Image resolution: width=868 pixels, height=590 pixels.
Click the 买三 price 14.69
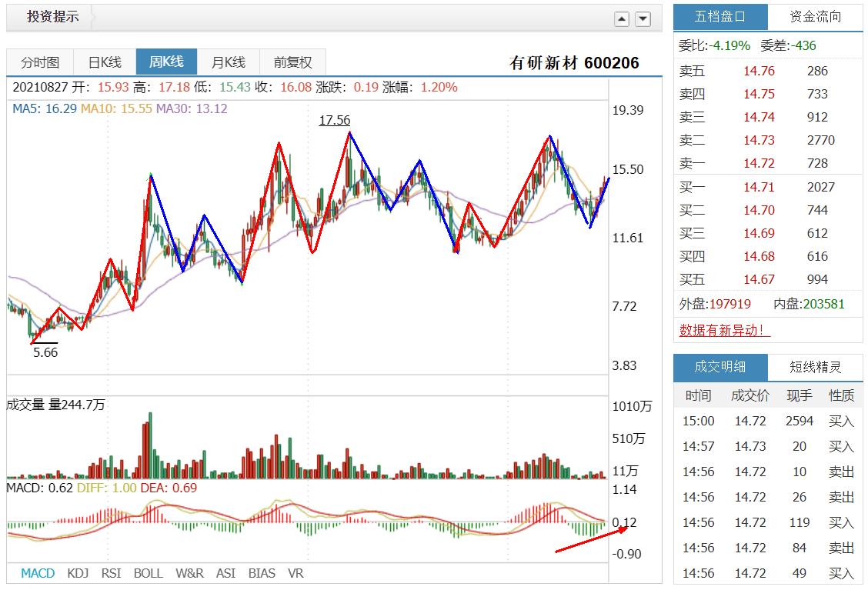click(759, 234)
